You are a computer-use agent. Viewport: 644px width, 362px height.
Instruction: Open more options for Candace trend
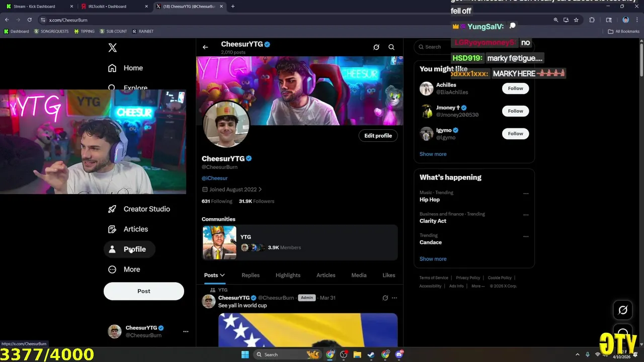(x=526, y=236)
